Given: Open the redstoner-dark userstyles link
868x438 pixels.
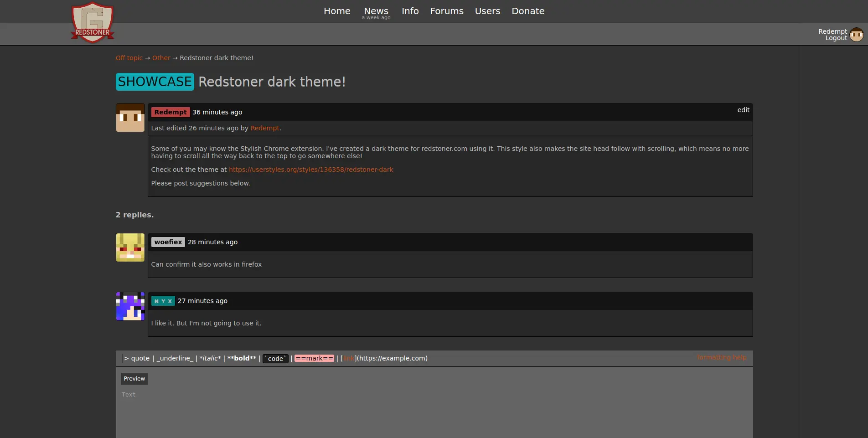Looking at the screenshot, I should pos(311,169).
